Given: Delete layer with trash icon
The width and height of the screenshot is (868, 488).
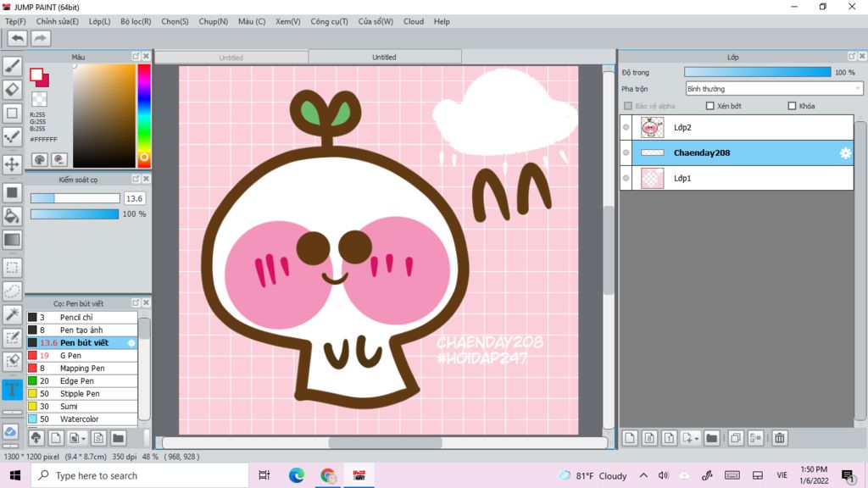Looking at the screenshot, I should click(780, 438).
